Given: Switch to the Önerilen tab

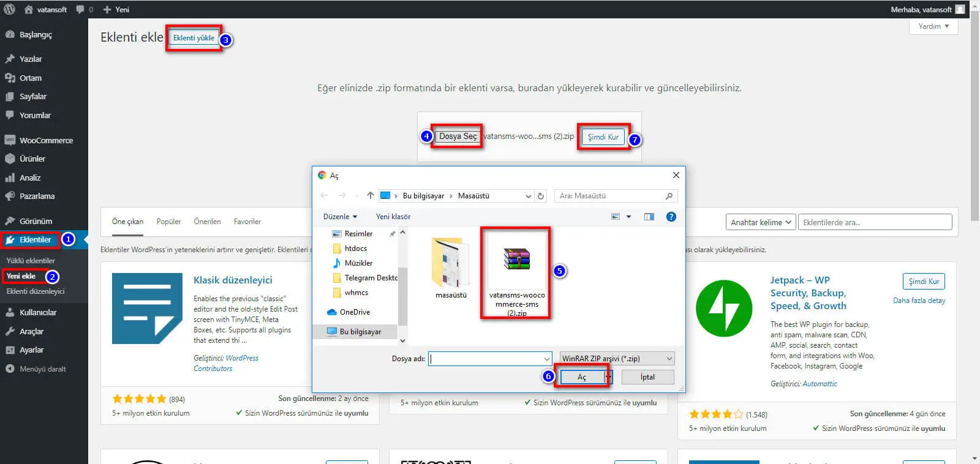Looking at the screenshot, I should [x=207, y=222].
